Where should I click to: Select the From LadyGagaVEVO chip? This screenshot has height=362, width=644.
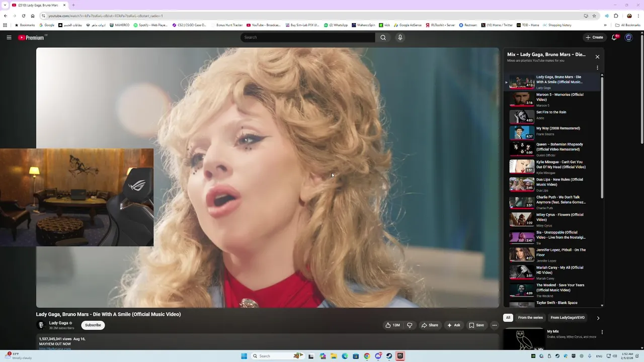click(568, 318)
